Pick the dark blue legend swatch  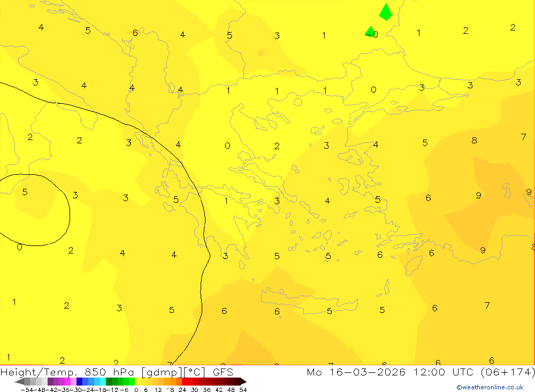point(79,381)
